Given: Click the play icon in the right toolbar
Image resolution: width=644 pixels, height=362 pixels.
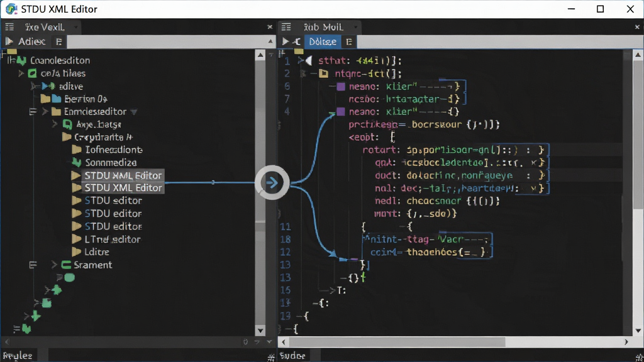Looking at the screenshot, I should point(286,41).
